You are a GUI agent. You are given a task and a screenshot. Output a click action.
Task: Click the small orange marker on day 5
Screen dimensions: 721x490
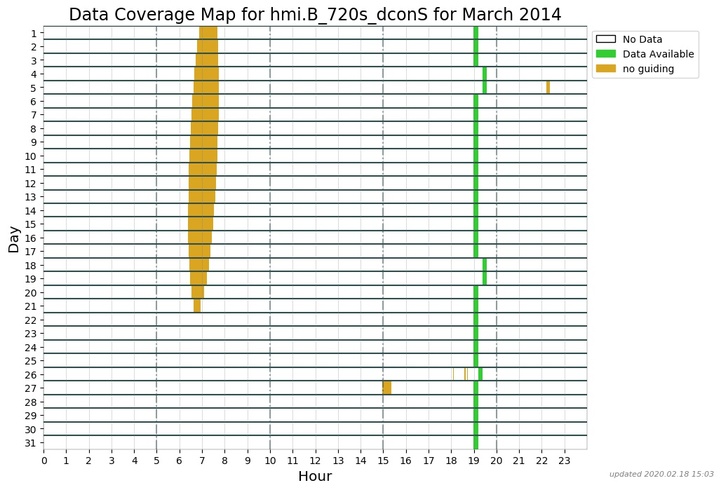[548, 87]
